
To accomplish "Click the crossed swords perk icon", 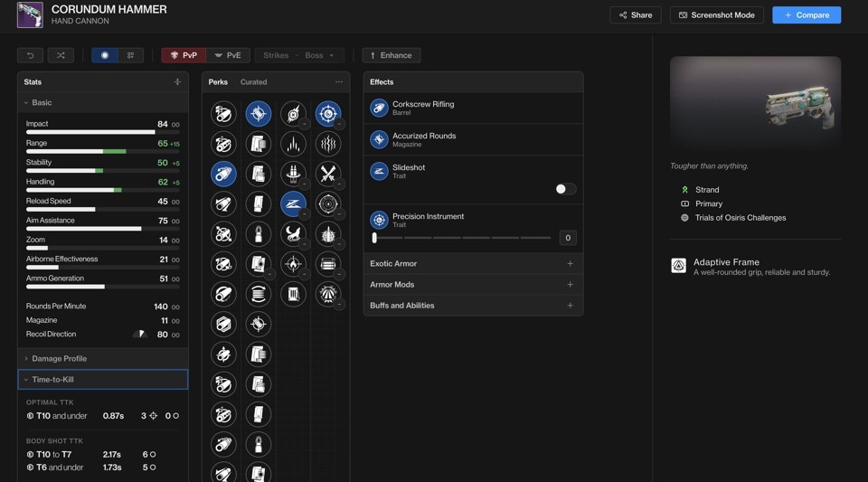I will coord(328,173).
